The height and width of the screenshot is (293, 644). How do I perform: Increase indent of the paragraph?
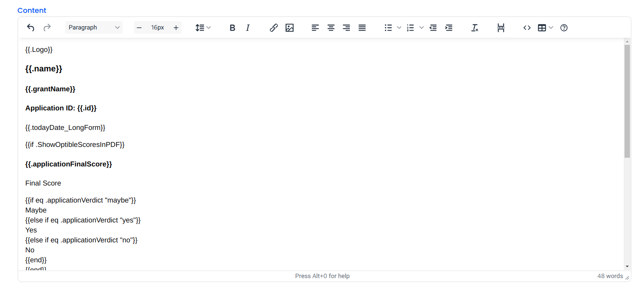448,27
